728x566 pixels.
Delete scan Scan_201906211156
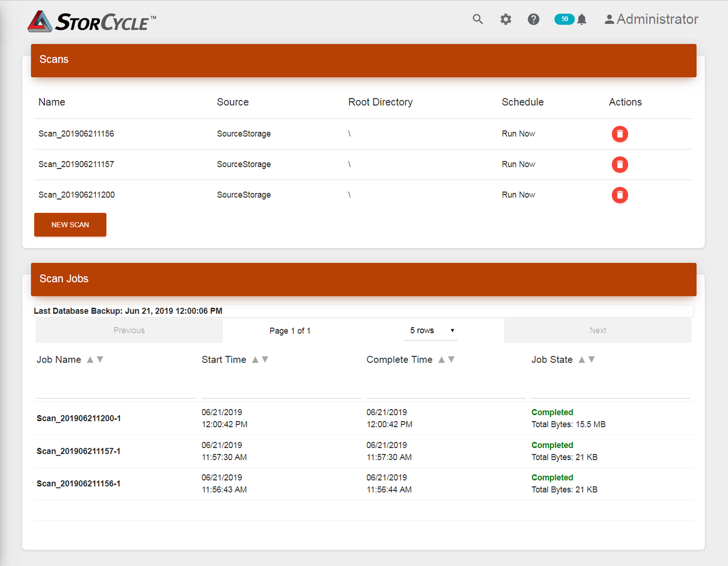tap(620, 134)
